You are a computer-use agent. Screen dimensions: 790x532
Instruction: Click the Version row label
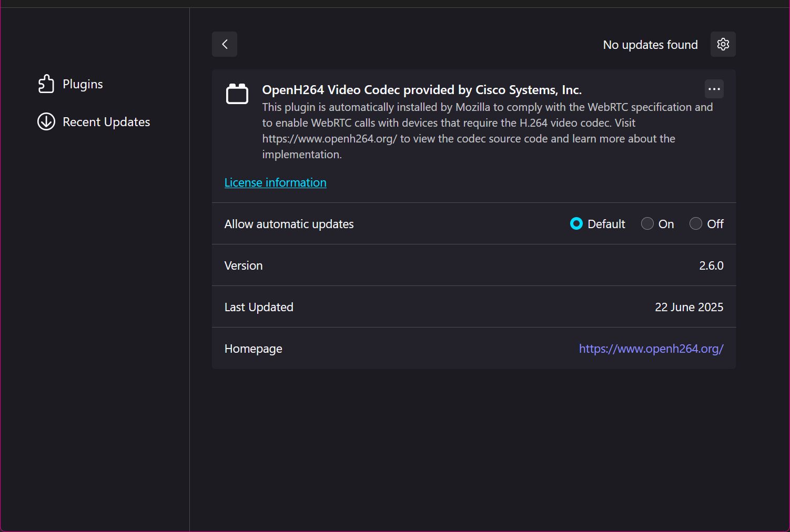coord(244,265)
